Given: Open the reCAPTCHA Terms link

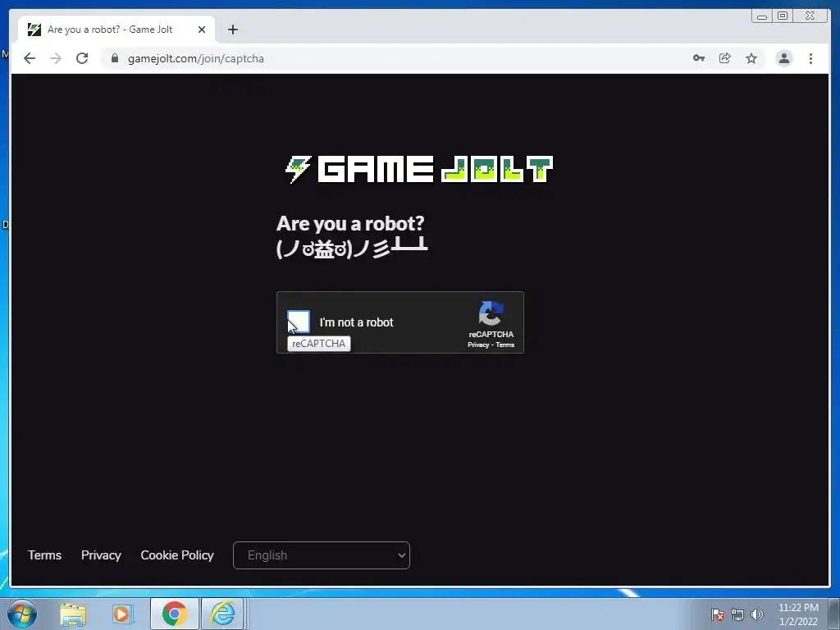Looking at the screenshot, I should (x=504, y=345).
